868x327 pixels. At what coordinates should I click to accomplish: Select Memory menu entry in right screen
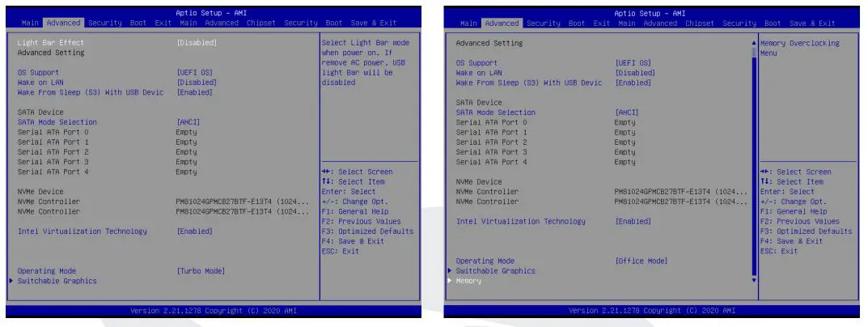pyautogui.click(x=468, y=282)
